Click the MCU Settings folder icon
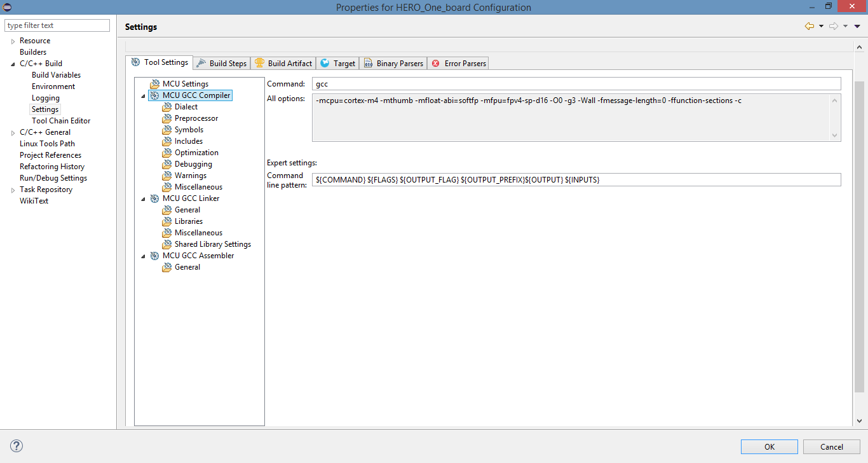Screen dimensions: 868x463 (154, 84)
